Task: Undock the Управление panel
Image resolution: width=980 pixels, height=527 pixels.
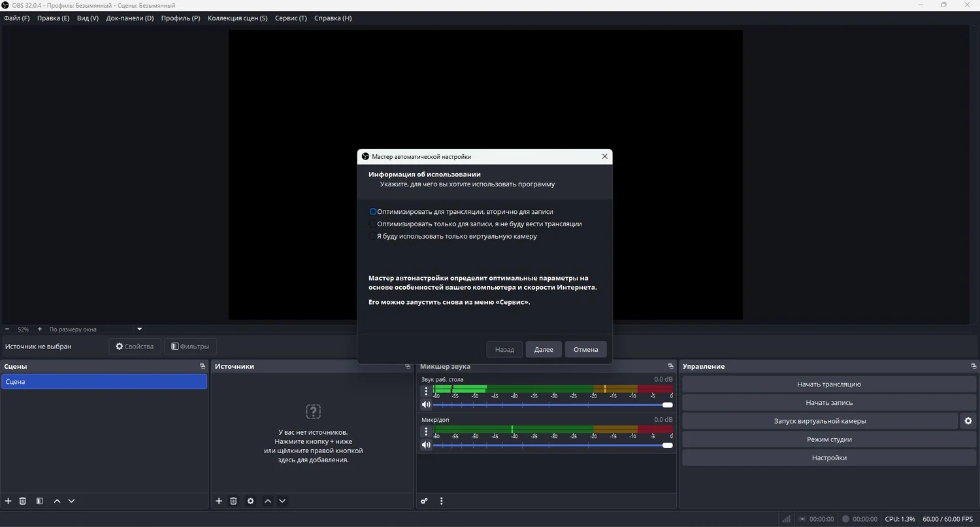Action: [973, 366]
